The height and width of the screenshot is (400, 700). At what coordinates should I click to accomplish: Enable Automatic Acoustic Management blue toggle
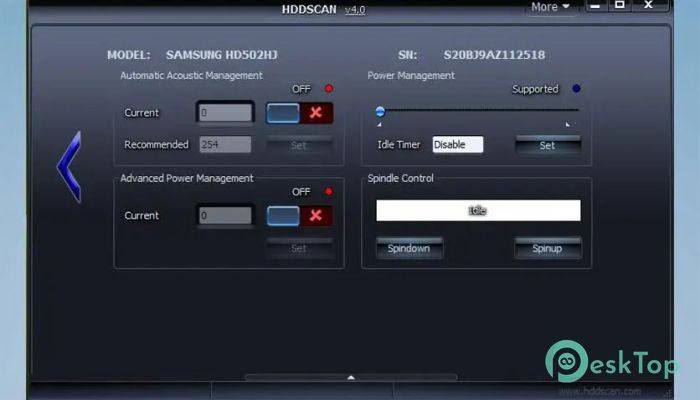[283, 113]
